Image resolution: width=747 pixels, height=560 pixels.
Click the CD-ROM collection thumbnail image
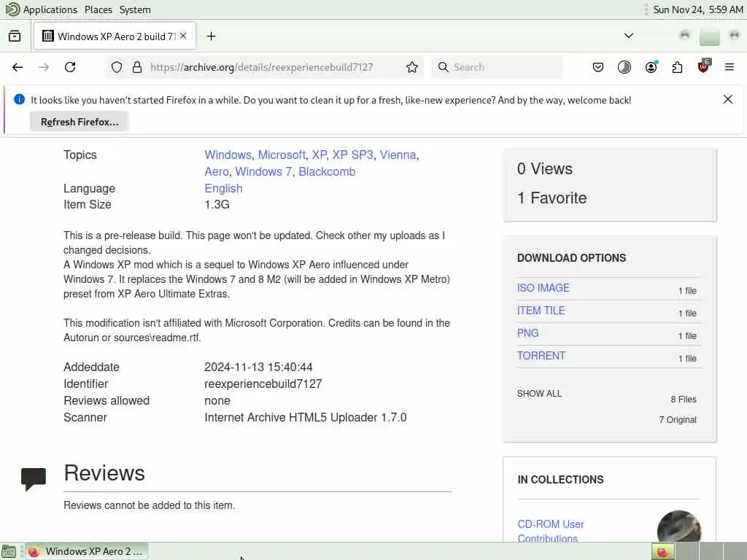tap(678, 526)
